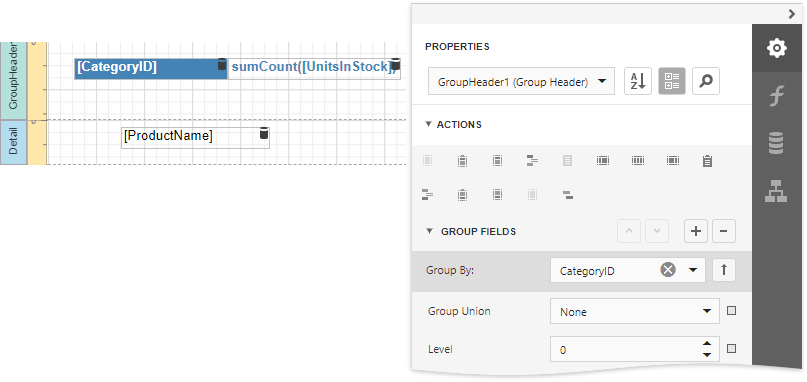Image resolution: width=807 pixels, height=382 pixels.
Task: Insert a Vertical Header band
Action: (x=603, y=161)
